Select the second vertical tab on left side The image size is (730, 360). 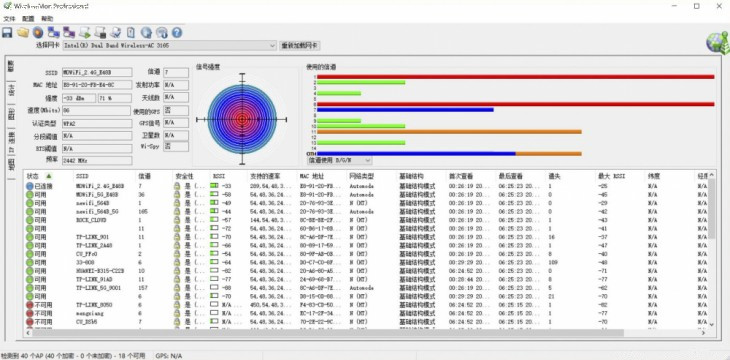(11, 90)
